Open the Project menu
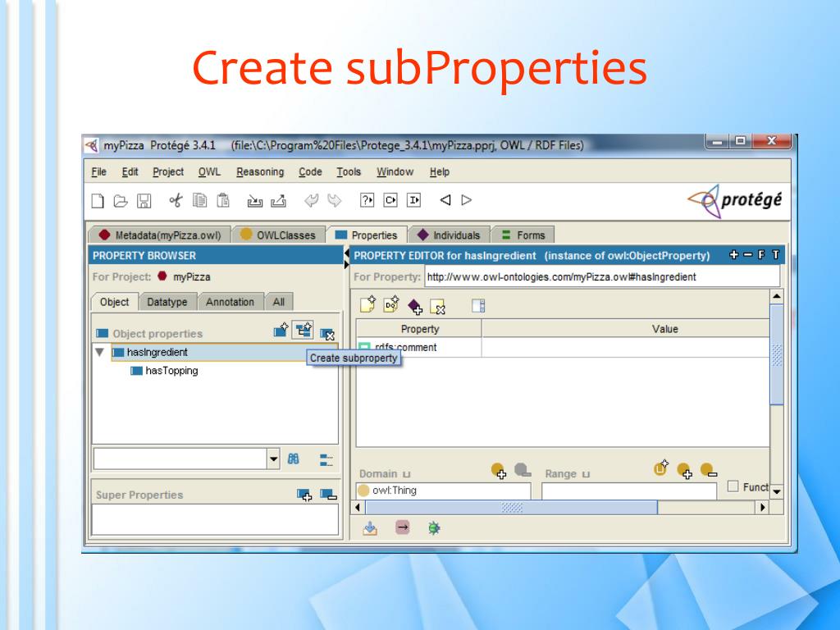The width and height of the screenshot is (840, 630). pyautogui.click(x=168, y=172)
